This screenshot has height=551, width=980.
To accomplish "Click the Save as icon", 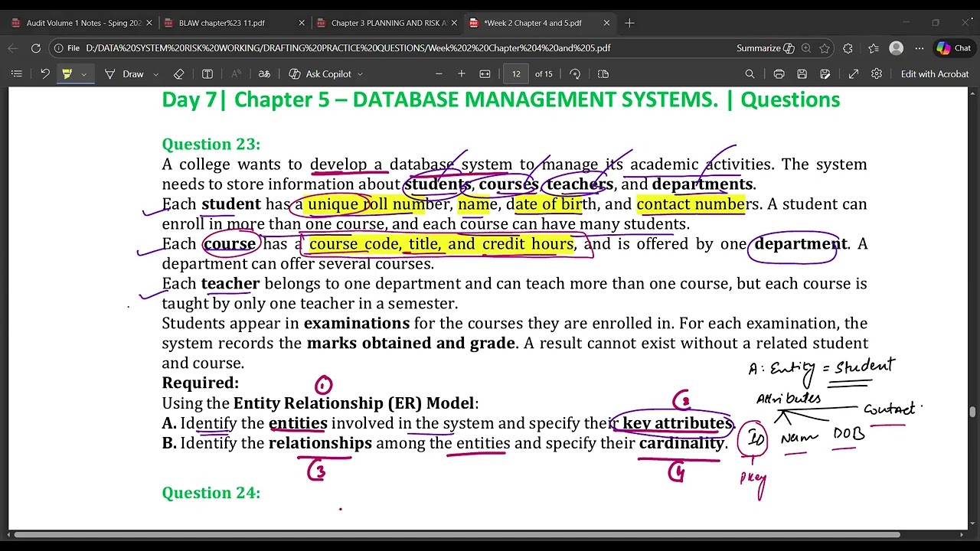I will 825,74.
